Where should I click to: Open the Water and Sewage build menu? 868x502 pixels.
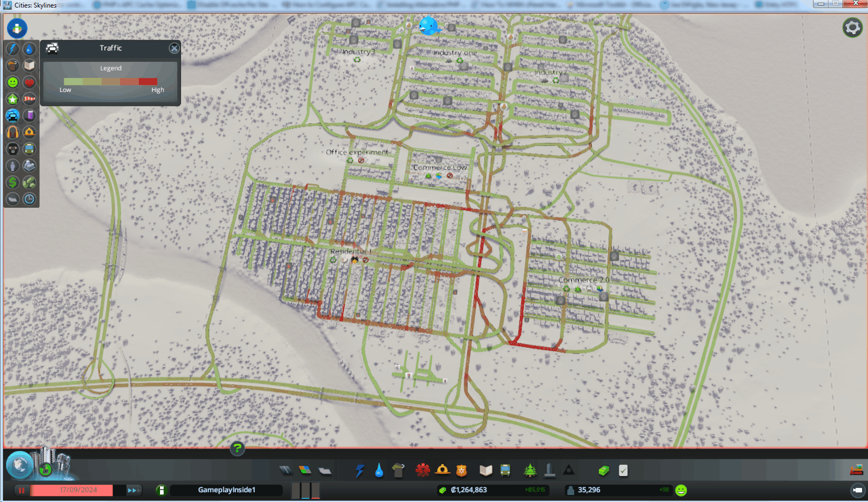(x=379, y=471)
